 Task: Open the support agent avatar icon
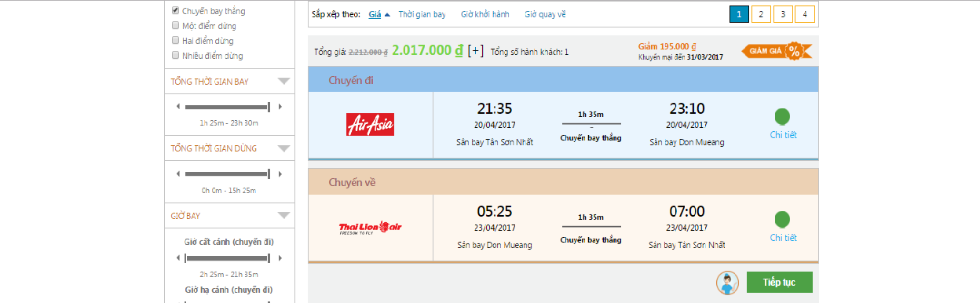(727, 283)
